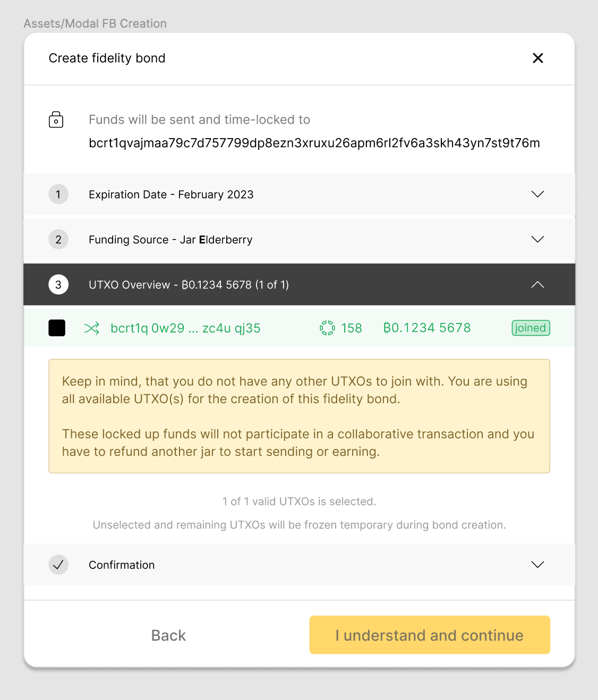Select the Funding Source - Jar Elderberry header
Image resolution: width=598 pixels, height=700 pixels.
(x=170, y=240)
